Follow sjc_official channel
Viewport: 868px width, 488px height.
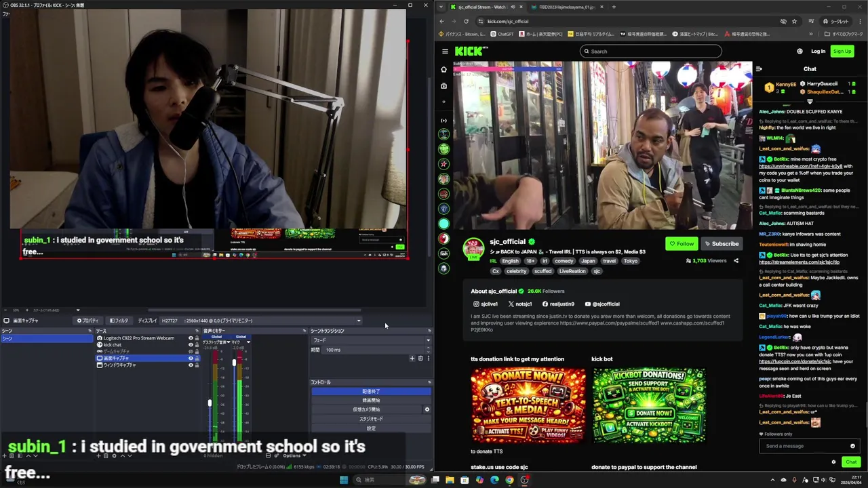point(682,244)
